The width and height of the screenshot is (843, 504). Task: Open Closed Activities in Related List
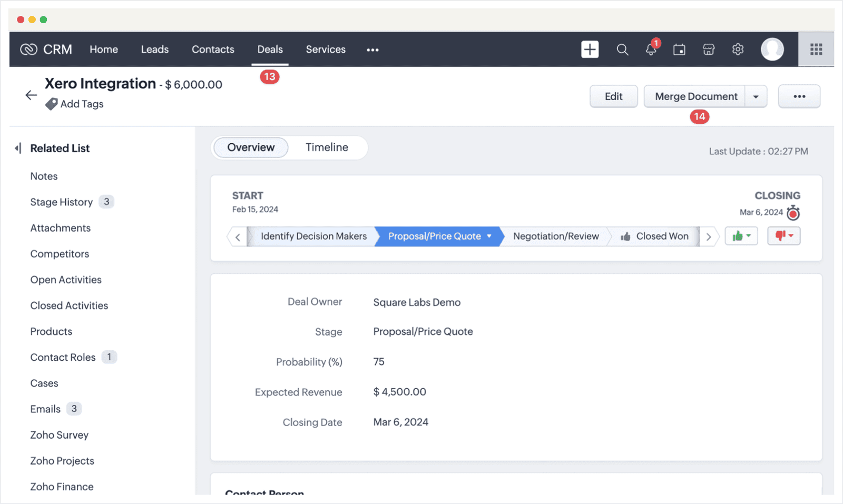[69, 305]
